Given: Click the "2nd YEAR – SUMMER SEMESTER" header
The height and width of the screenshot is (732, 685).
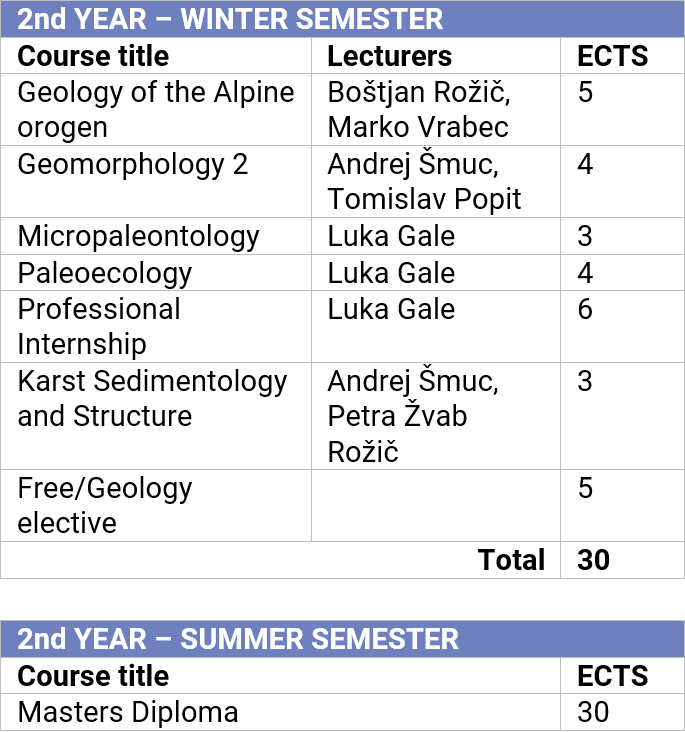Looking at the screenshot, I should click(238, 639).
